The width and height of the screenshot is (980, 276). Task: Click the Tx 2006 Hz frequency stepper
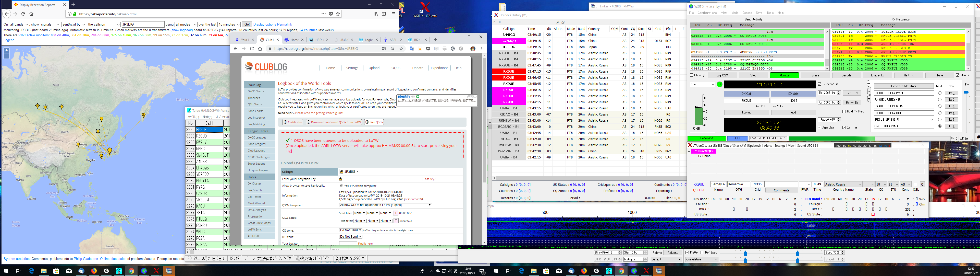click(838, 93)
